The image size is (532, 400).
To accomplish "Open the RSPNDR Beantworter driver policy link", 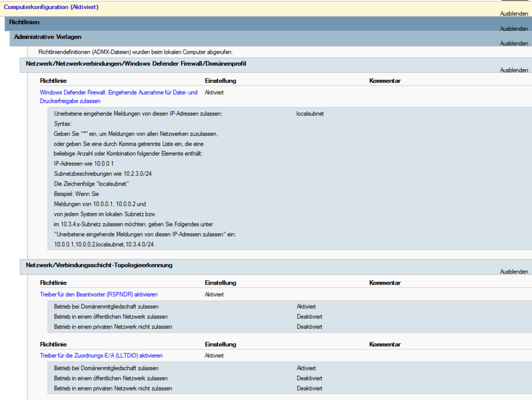I will (98, 294).
